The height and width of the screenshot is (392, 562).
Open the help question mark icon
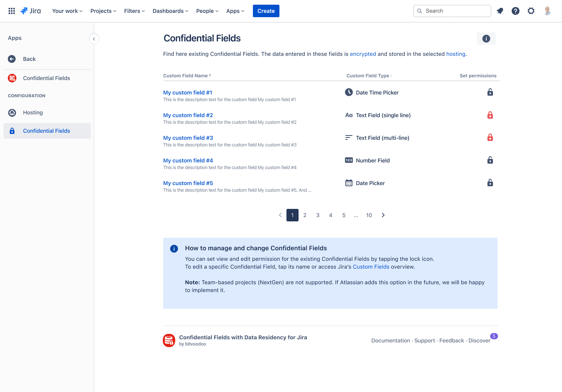point(516,11)
